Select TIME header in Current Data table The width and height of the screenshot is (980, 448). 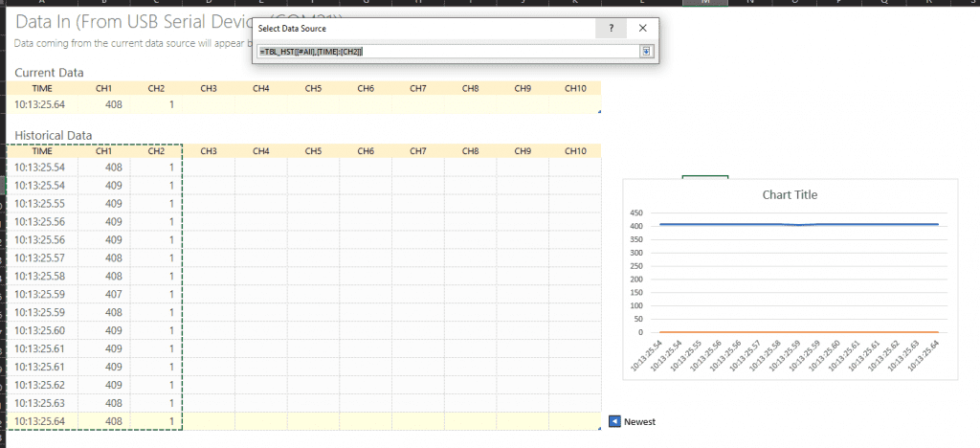click(x=42, y=88)
